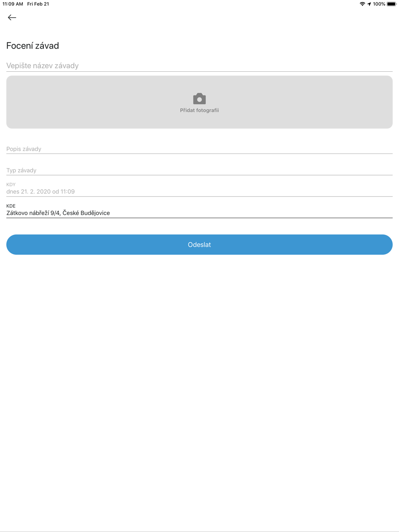Tap the KDE field label
Screen dimensions: 399x532
click(11, 206)
